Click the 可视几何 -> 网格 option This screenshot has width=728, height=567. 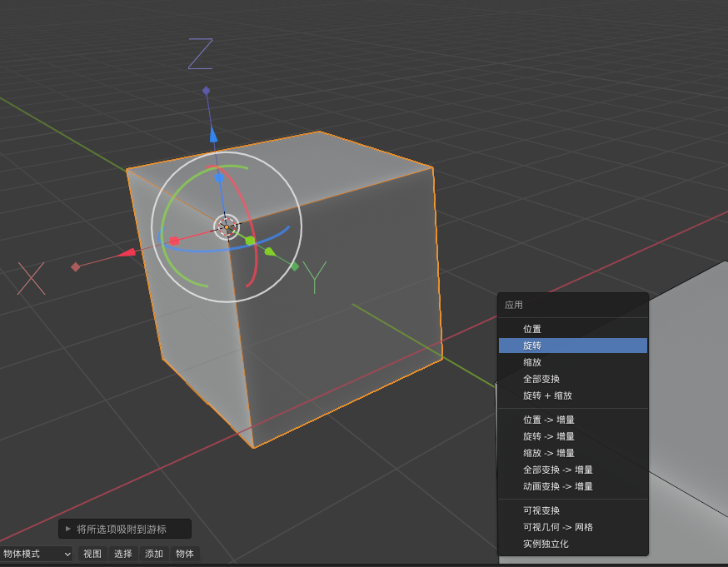[x=572, y=527]
